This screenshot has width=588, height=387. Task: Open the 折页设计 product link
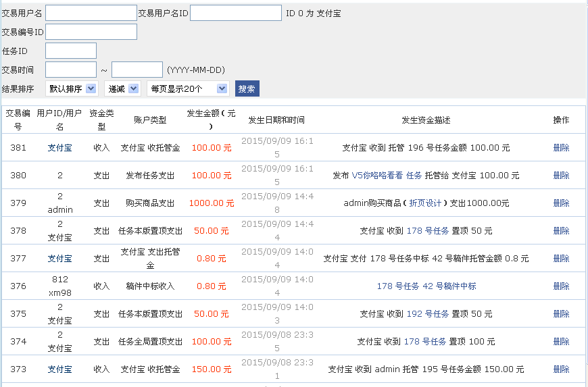pos(425,203)
